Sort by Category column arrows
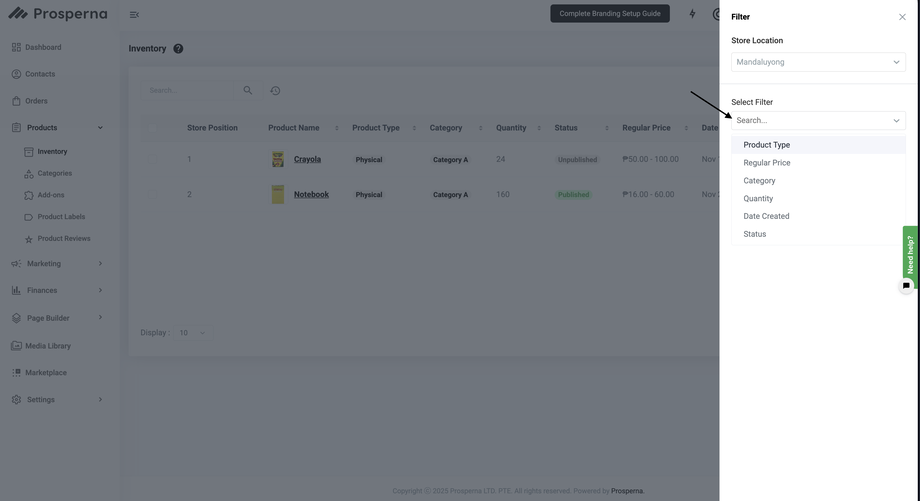The height and width of the screenshot is (501, 920). pos(481,128)
